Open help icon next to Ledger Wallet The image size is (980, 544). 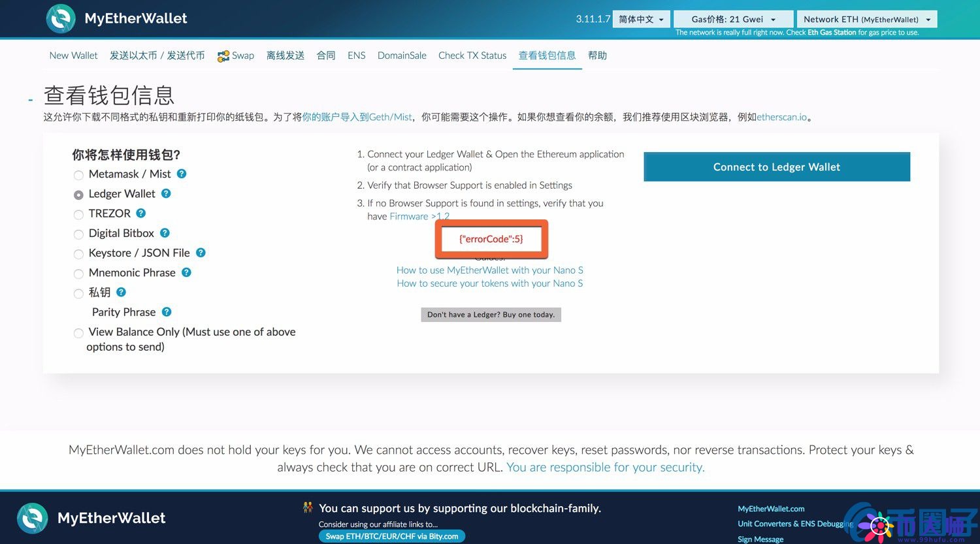pos(166,193)
